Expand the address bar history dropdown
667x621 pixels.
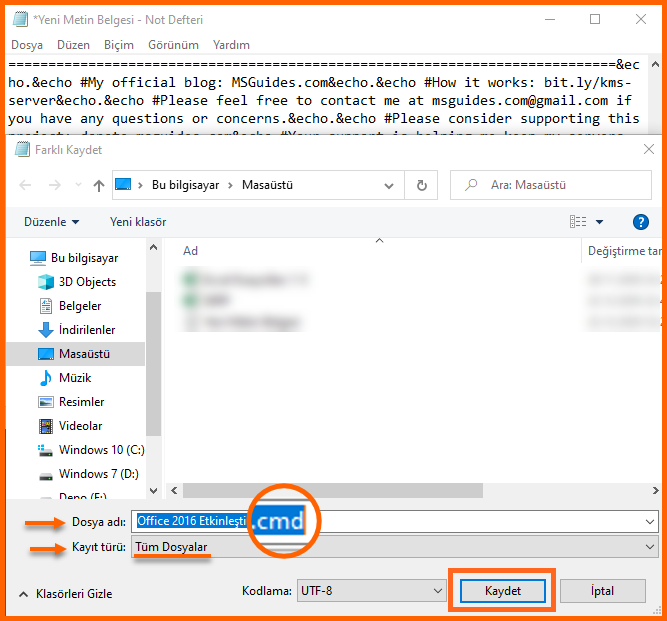tap(388, 185)
